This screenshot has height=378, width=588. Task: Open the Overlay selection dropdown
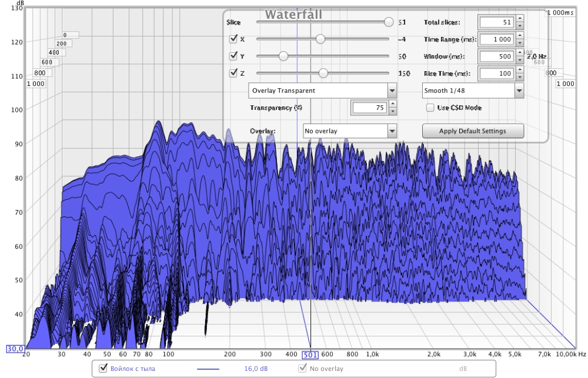[350, 131]
